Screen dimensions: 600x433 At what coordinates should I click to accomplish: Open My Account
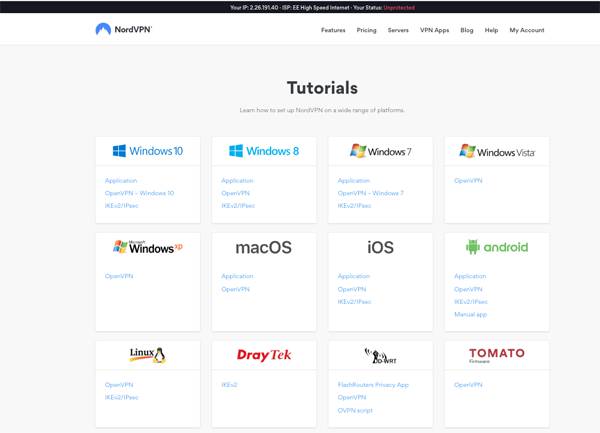(527, 30)
